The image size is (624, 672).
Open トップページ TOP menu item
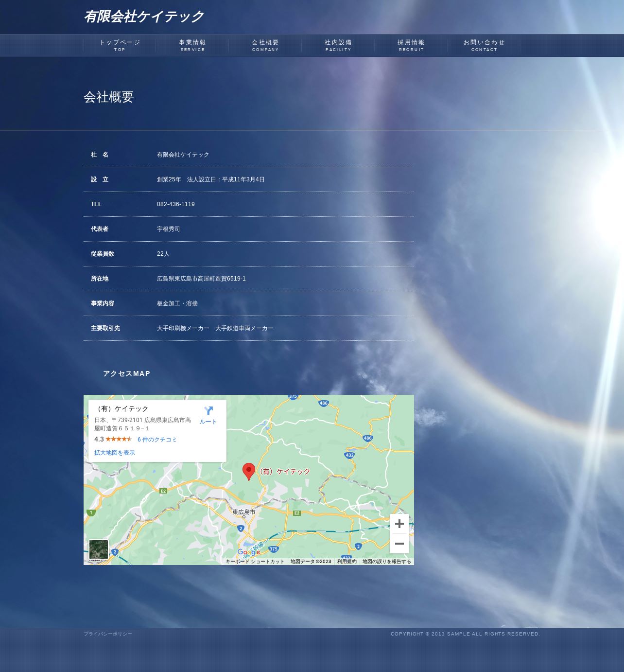(x=120, y=46)
